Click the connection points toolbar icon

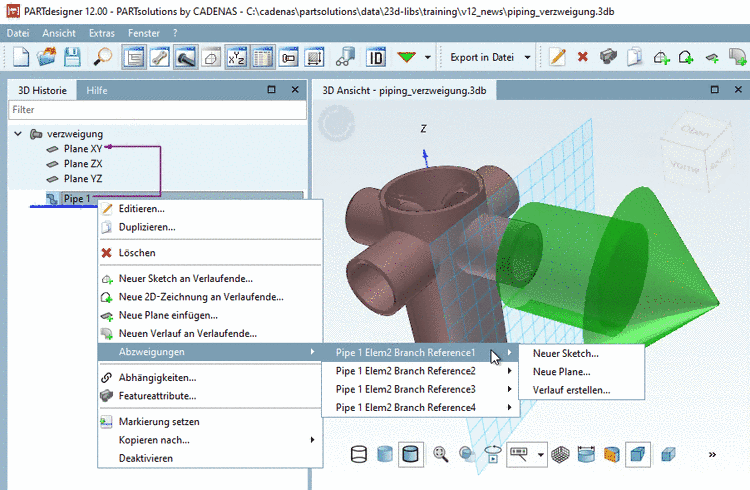pos(345,57)
